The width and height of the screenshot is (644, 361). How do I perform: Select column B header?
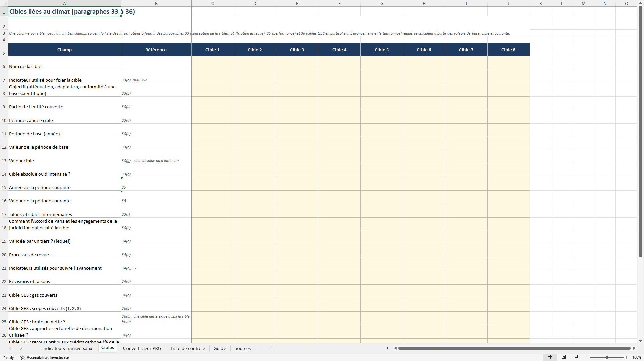[x=156, y=3]
